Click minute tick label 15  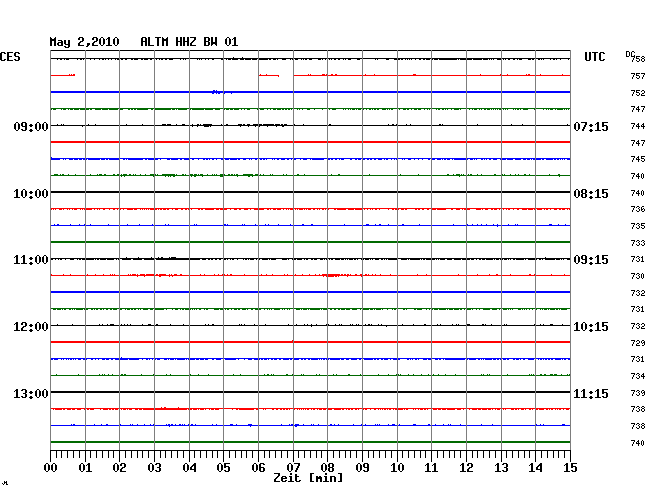click(x=570, y=468)
